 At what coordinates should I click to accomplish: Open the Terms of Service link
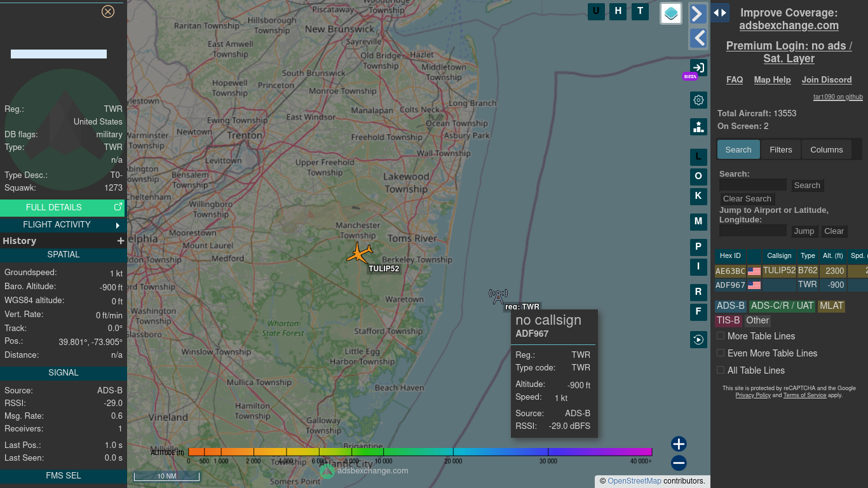(804, 395)
